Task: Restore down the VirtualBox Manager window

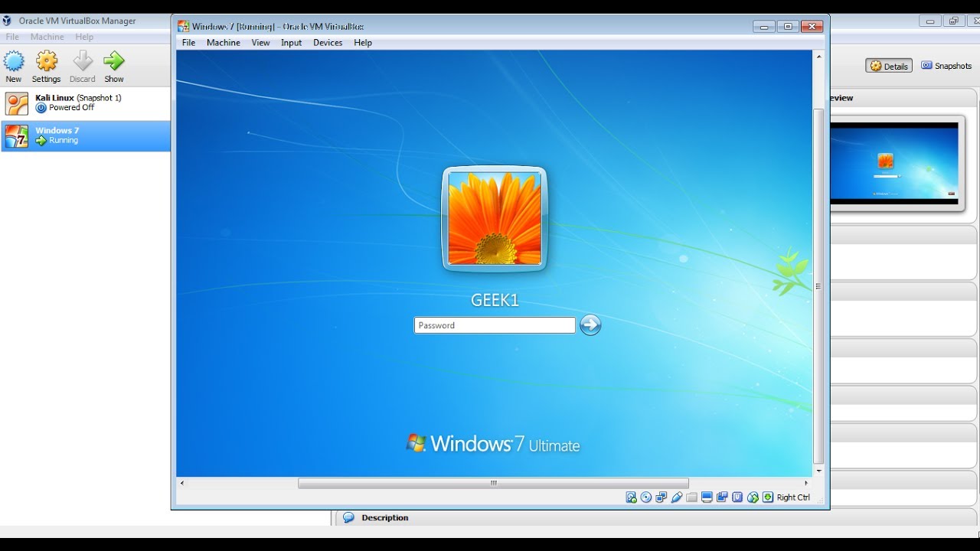Action: click(x=954, y=21)
